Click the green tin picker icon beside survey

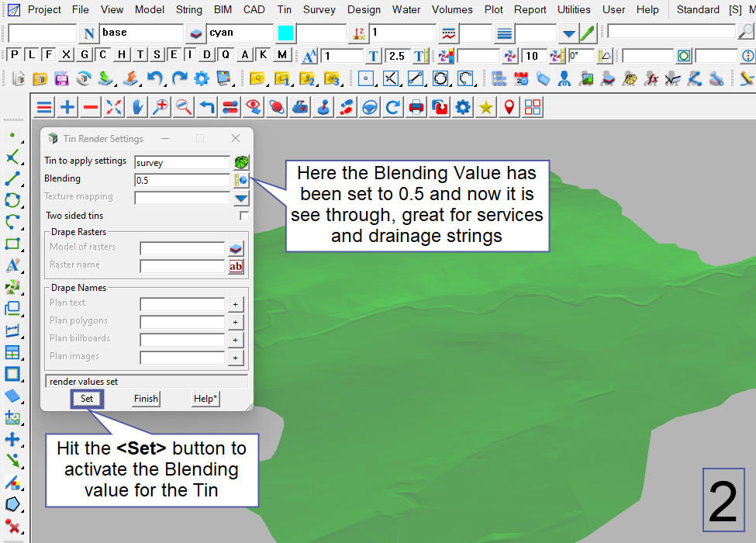pos(242,162)
